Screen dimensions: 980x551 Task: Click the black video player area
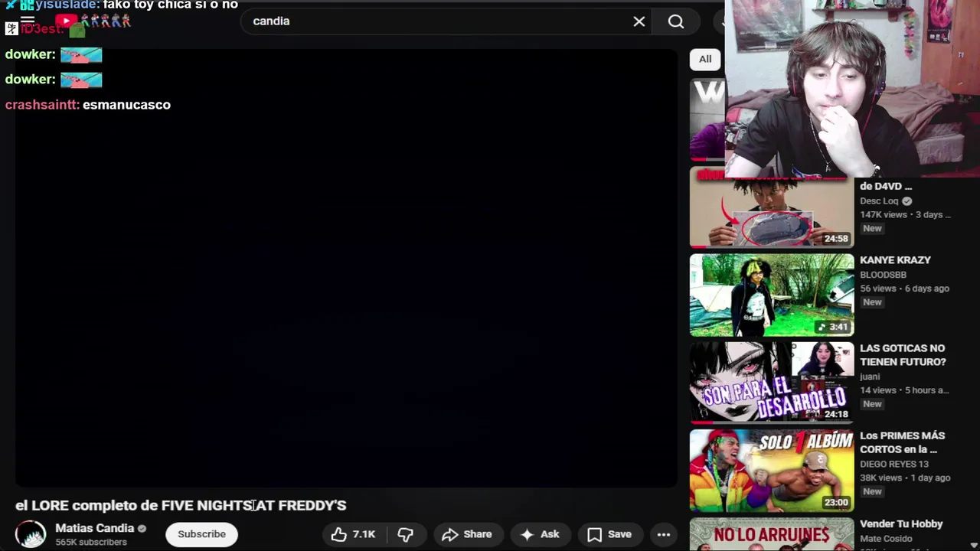point(346,268)
